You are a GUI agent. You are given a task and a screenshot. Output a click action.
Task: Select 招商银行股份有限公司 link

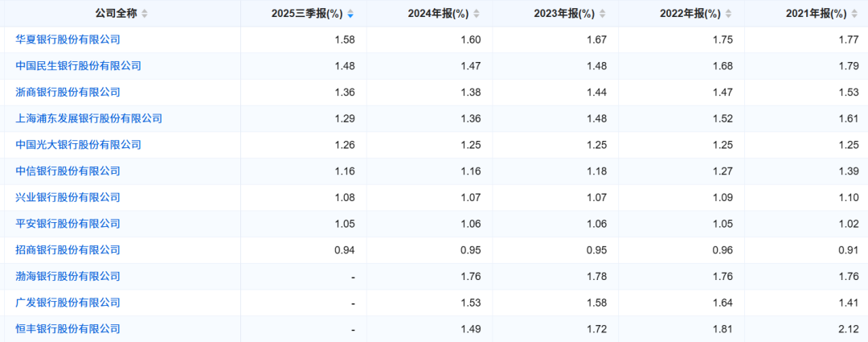click(x=68, y=250)
